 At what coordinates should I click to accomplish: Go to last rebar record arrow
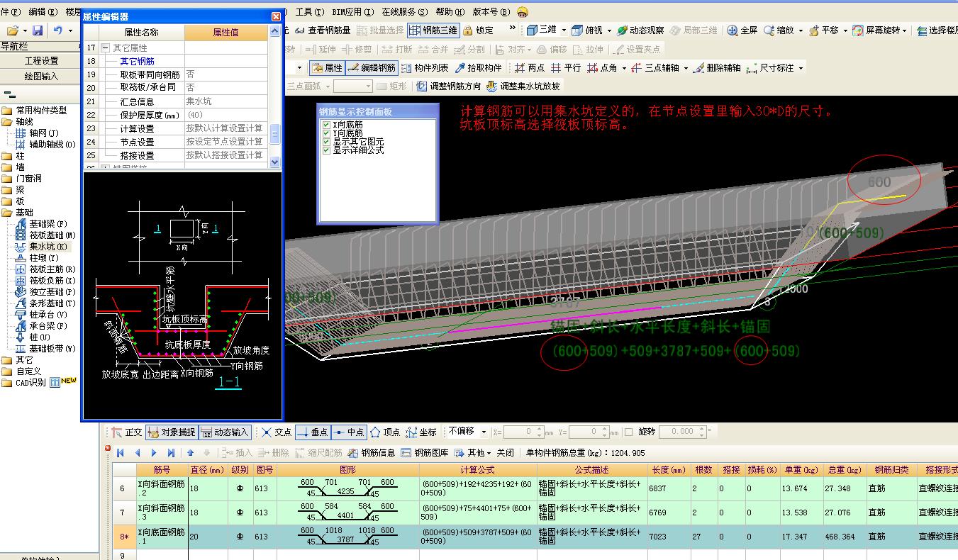coord(171,452)
